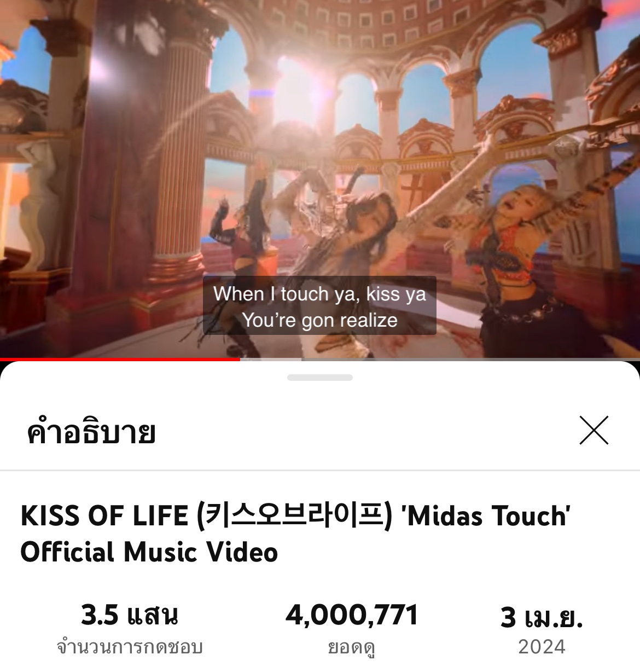The image size is (640, 672).
Task: Click the ยอดดู views label
Action: click(x=352, y=648)
